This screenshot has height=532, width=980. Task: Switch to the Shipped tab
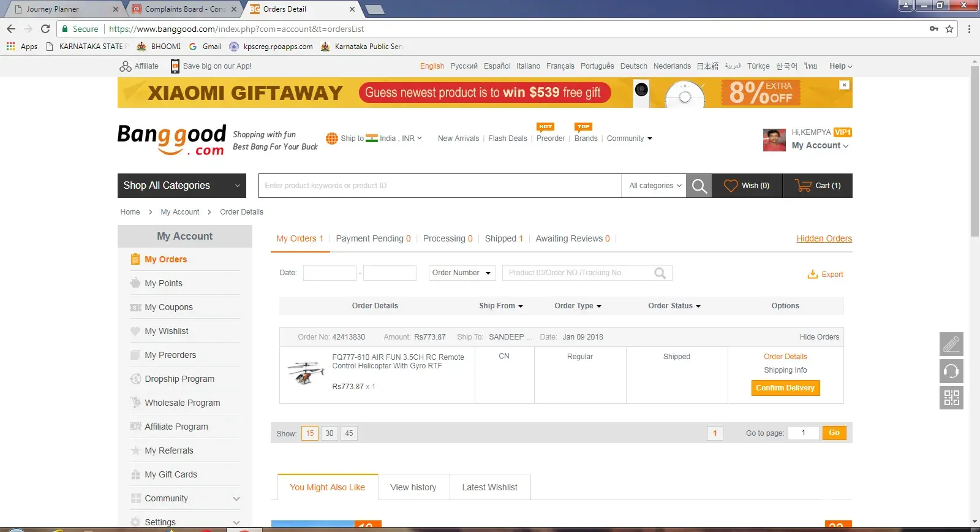coord(504,238)
